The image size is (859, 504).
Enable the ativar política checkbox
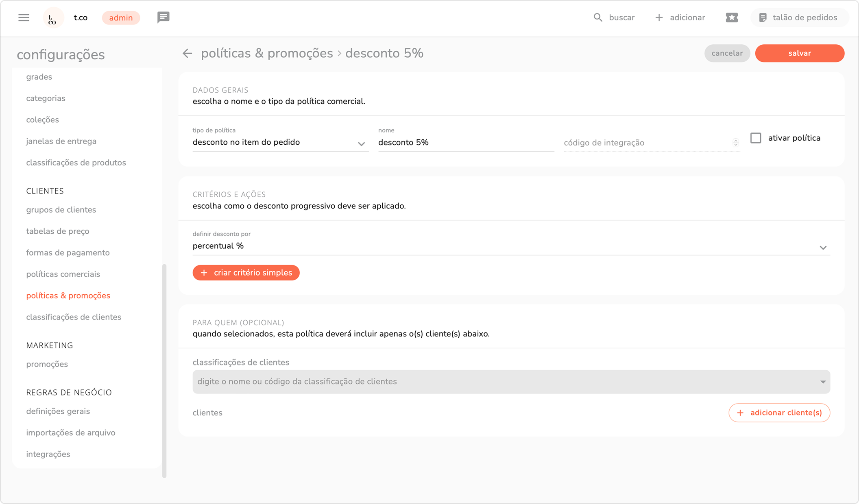pos(755,138)
